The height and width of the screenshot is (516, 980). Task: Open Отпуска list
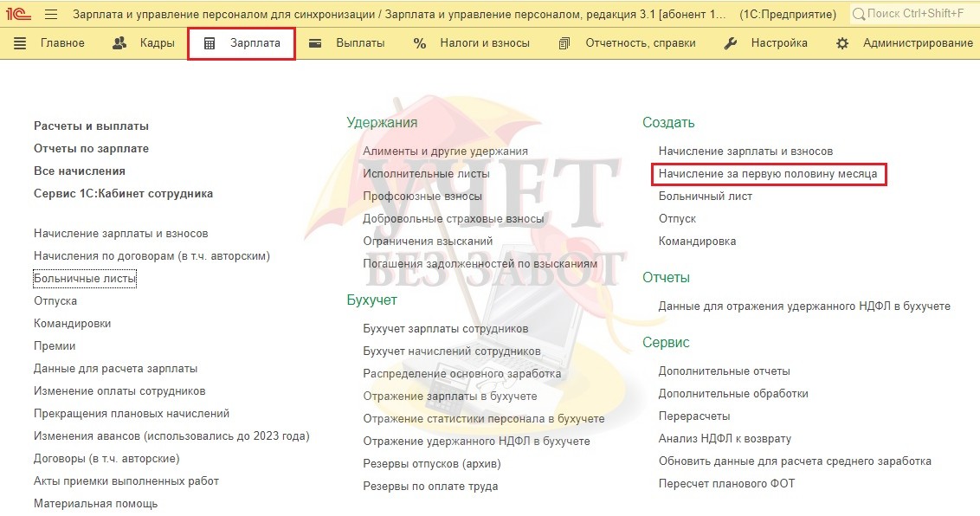pos(55,301)
